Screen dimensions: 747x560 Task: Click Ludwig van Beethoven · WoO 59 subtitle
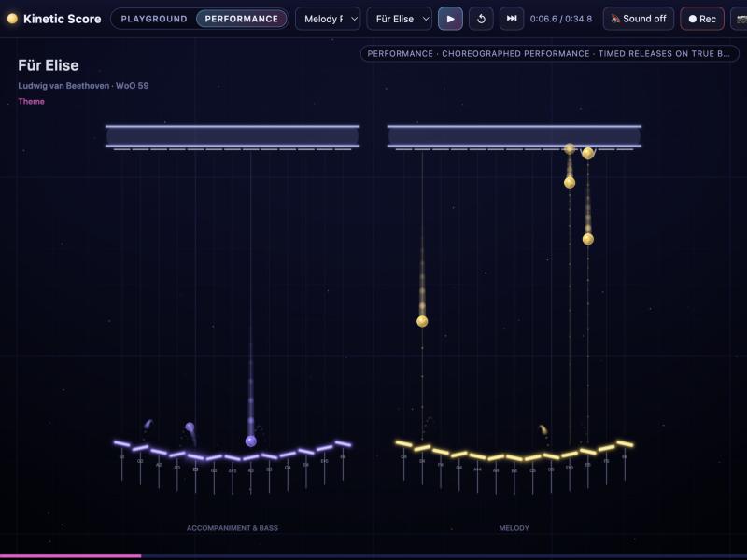tap(83, 86)
